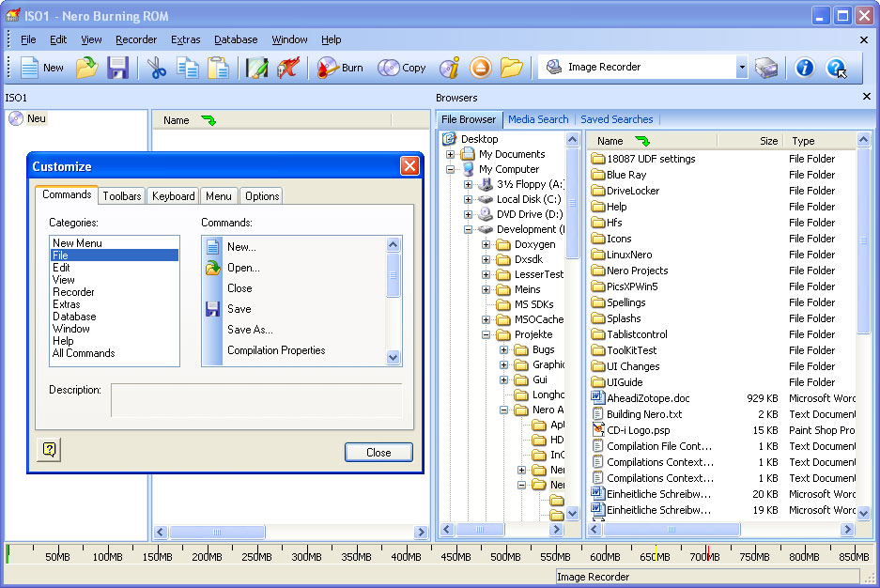Collapse the Development drive node
Viewport: 880px width, 588px height.
click(x=468, y=229)
